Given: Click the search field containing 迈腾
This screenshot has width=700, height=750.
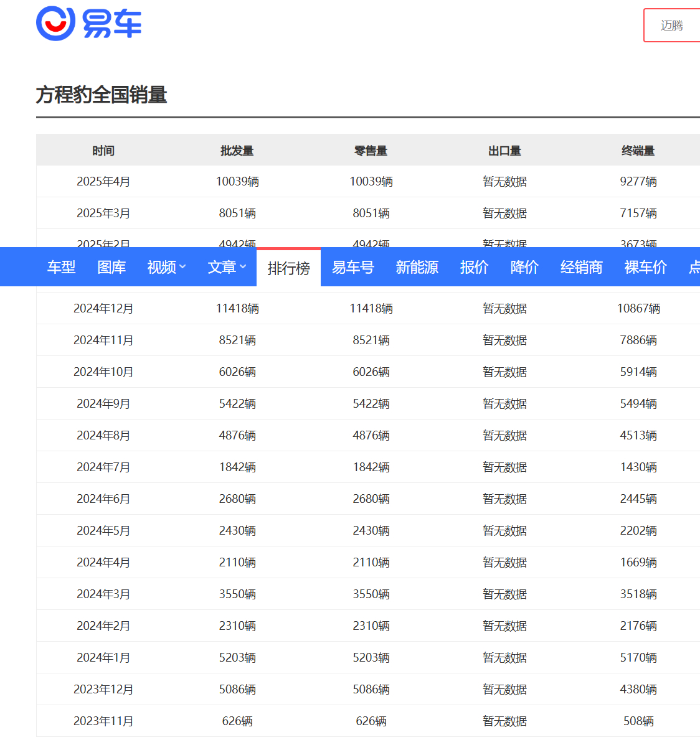Looking at the screenshot, I should point(672,26).
